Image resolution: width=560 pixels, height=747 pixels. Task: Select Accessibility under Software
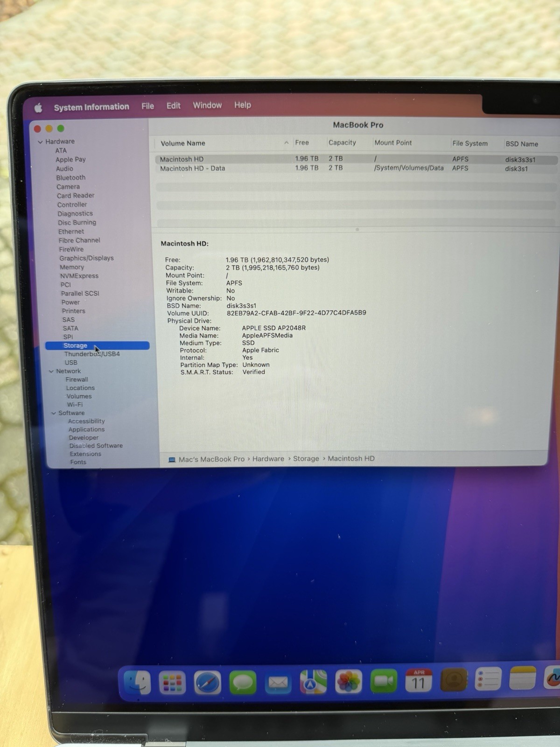86,421
